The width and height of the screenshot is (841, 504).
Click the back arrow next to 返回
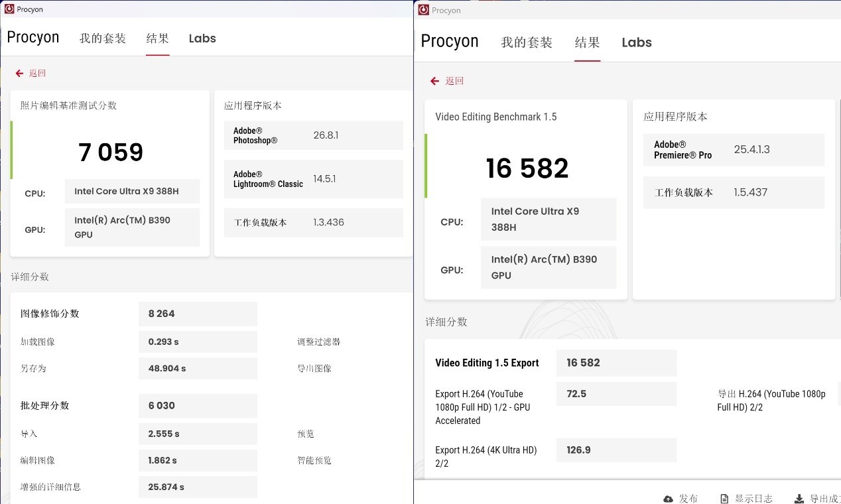(x=19, y=73)
